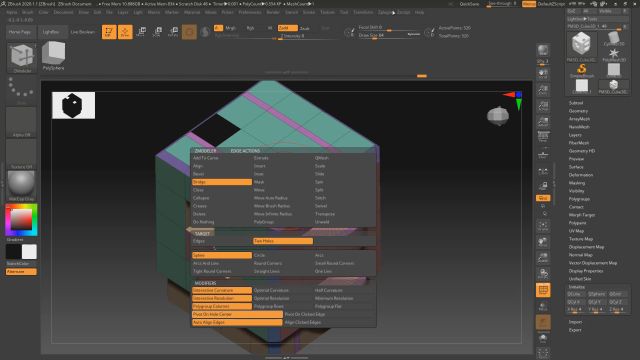The image size is (640, 360).
Task: Toggle the Floor grid
Action: click(543, 154)
